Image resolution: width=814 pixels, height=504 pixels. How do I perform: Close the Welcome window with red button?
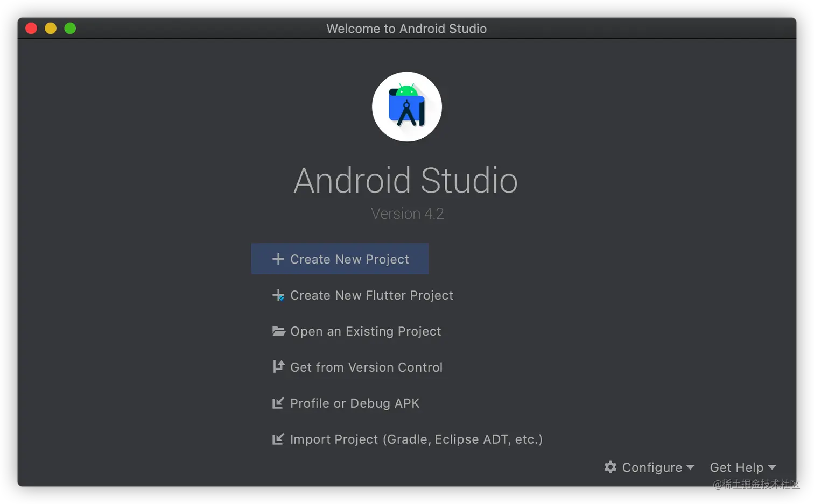[x=31, y=29]
